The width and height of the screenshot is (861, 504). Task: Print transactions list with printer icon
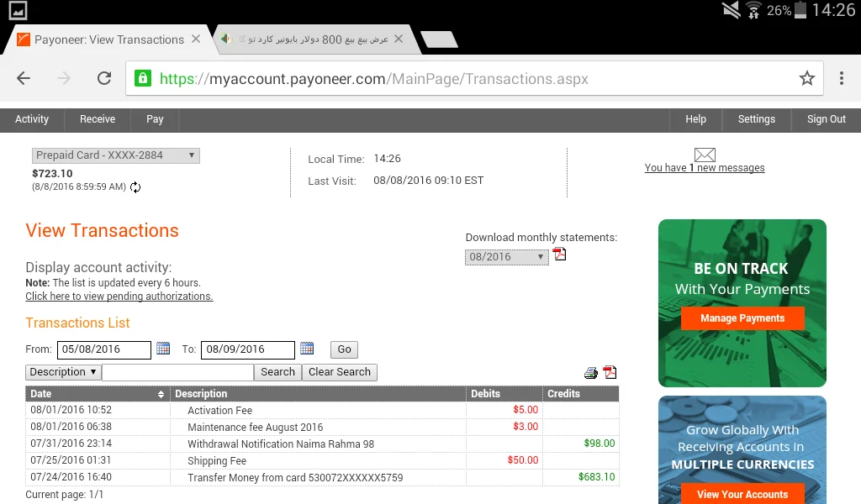click(591, 373)
